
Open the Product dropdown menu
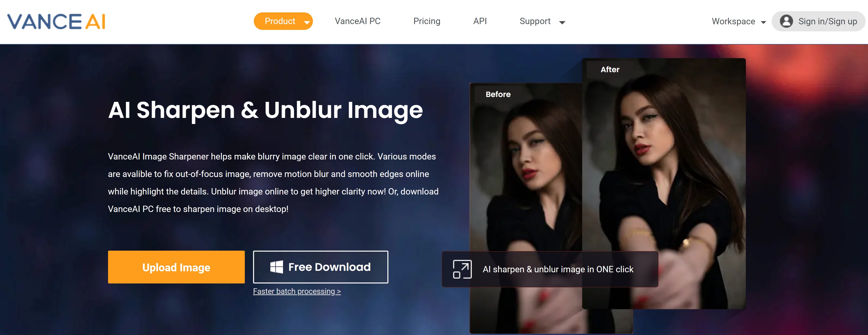click(283, 21)
